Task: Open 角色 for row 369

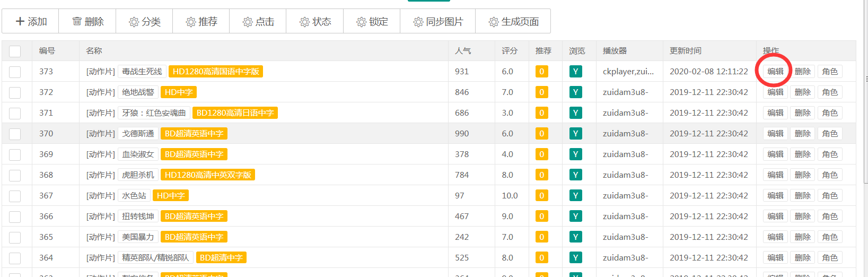Action: click(x=830, y=154)
